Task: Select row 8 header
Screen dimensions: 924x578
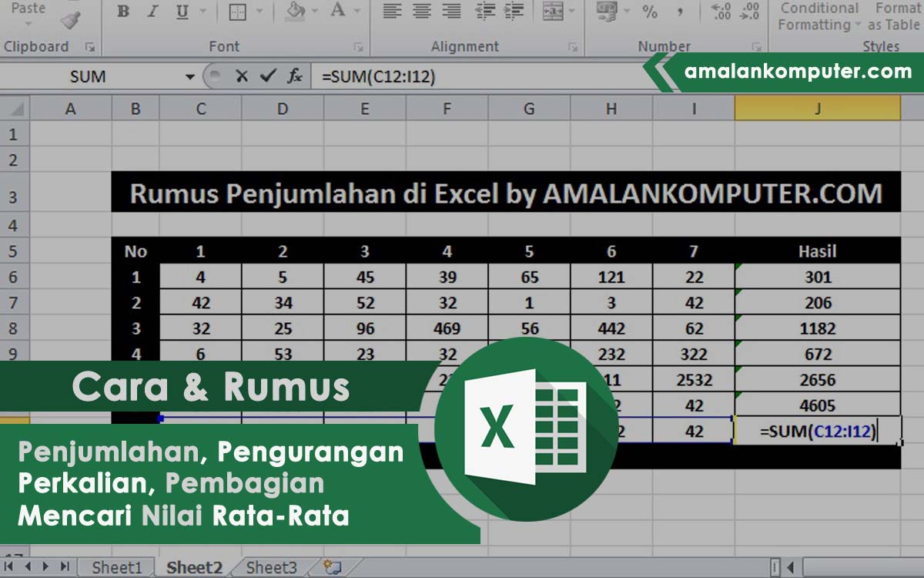Action: 15,328
